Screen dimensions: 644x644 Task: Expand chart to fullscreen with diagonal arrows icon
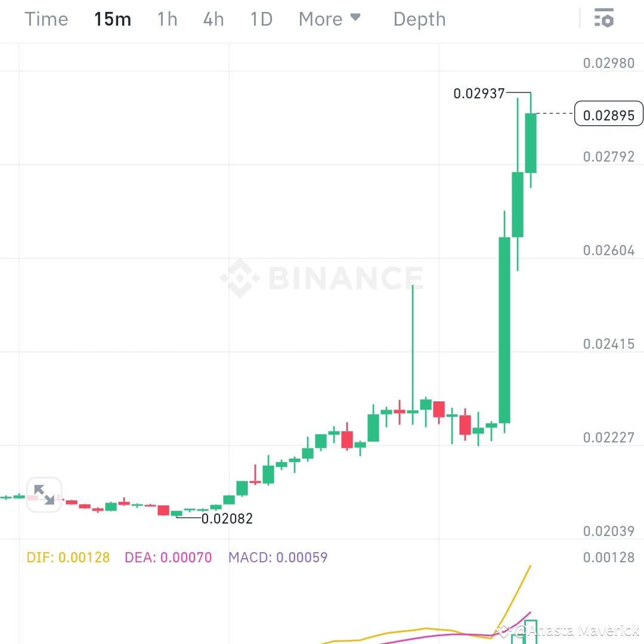click(44, 495)
